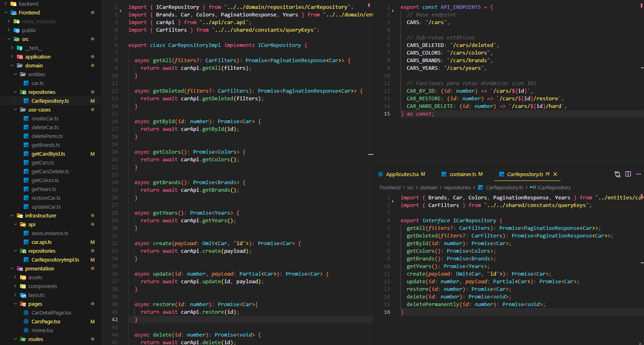Click the car.ts file icon
Image resolution: width=644 pixels, height=345 pixels.
tap(26, 83)
